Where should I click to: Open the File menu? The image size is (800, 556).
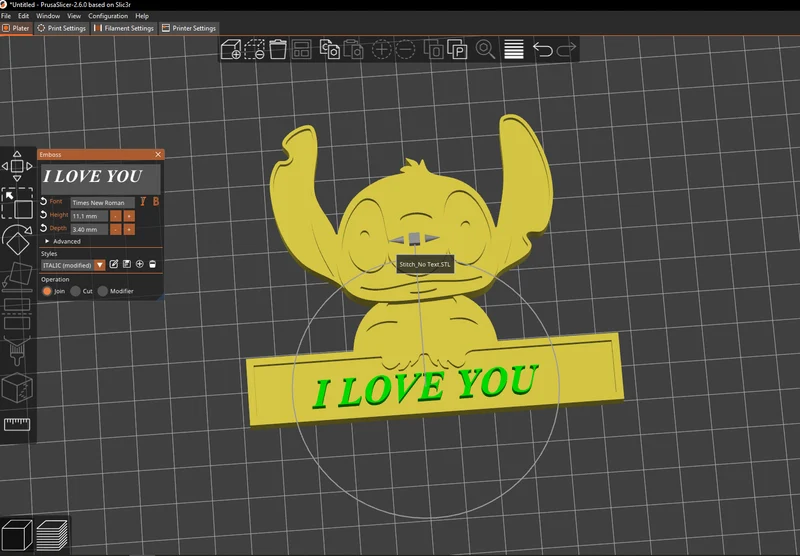click(6, 16)
